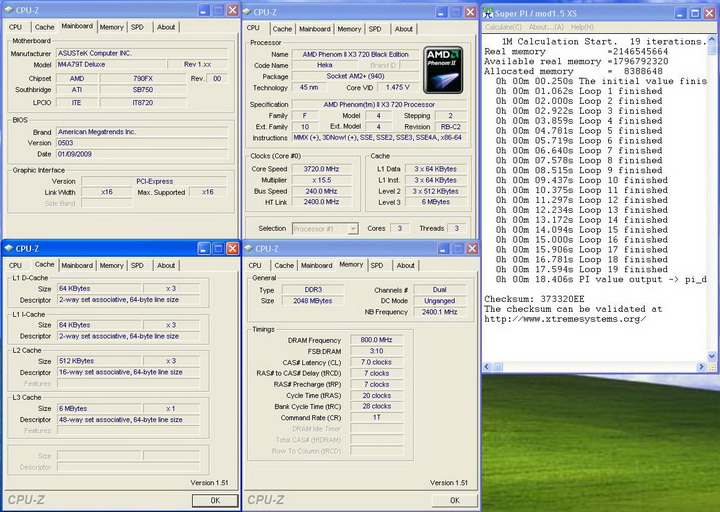Open Memory tab in top CPU window

(349, 29)
